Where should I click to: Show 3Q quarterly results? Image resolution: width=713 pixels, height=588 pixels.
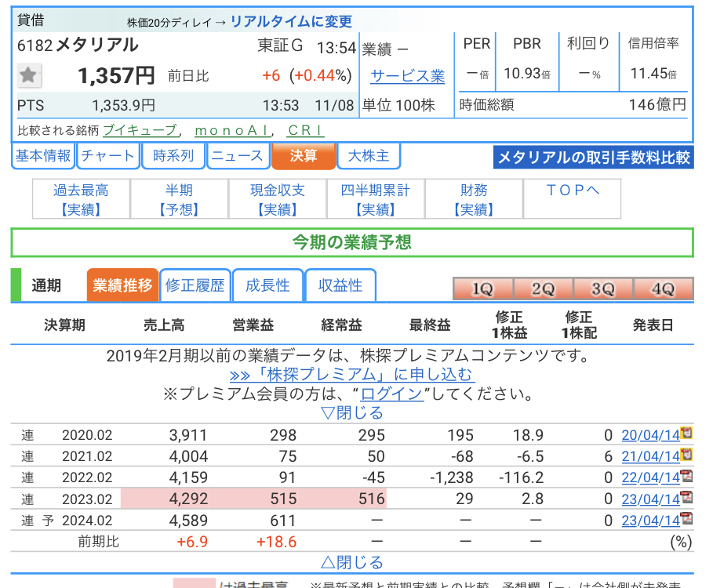coord(603,289)
